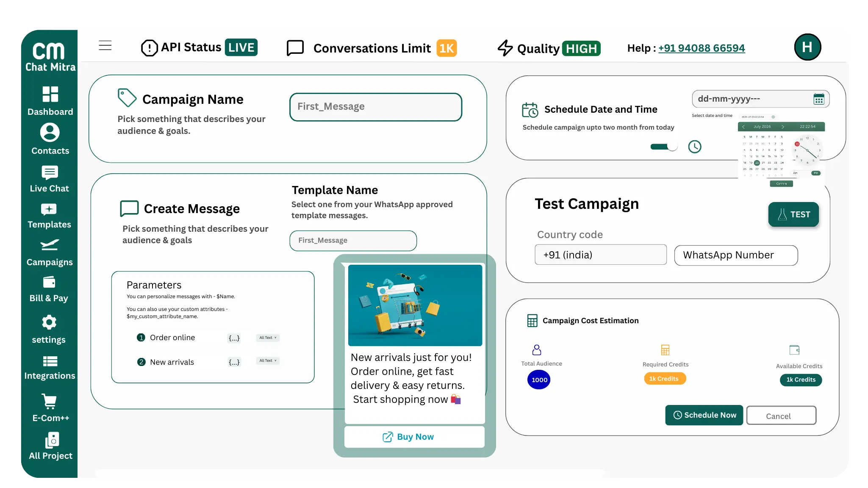Toggle the schedule campaign switch

click(663, 147)
